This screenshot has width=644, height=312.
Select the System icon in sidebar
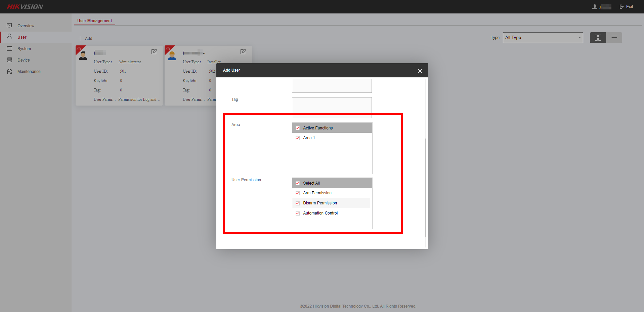pos(9,48)
